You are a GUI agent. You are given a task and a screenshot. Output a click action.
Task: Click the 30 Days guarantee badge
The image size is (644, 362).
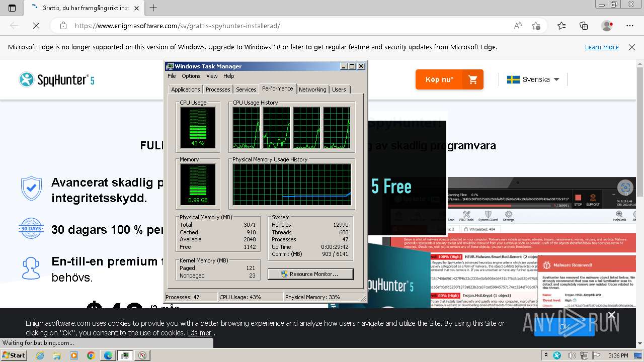31,228
